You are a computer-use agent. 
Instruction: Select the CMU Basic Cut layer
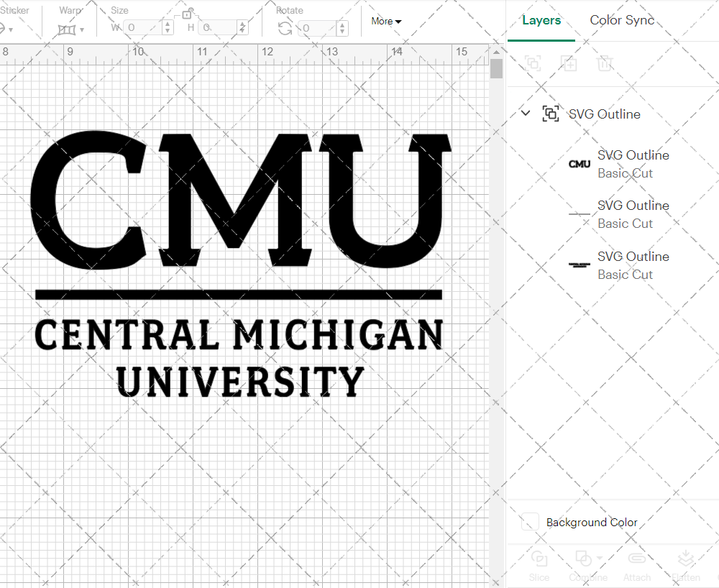coord(633,164)
